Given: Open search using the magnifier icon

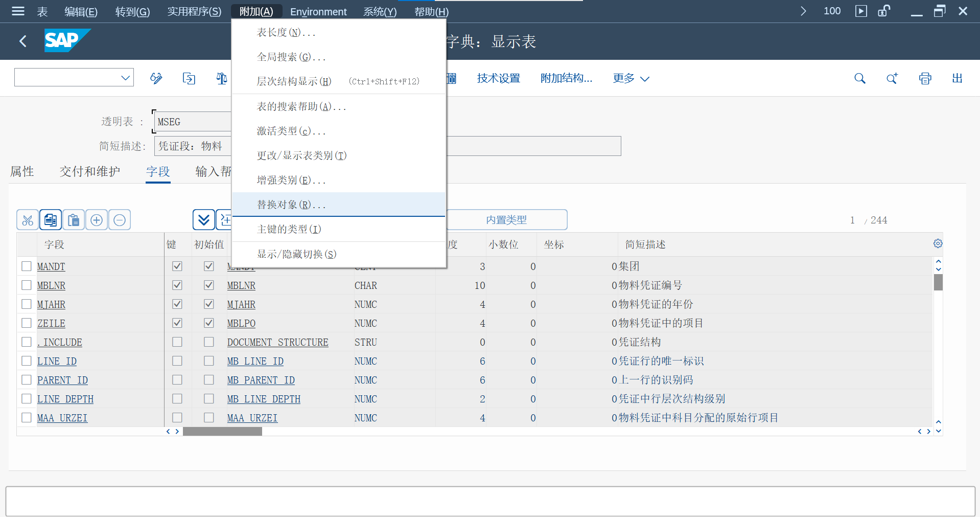Looking at the screenshot, I should (x=859, y=78).
